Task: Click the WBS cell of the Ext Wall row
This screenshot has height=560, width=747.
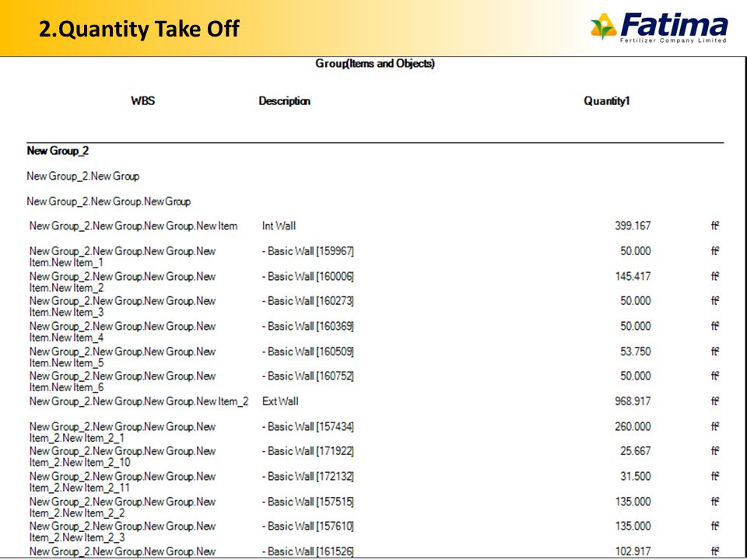Action: [x=139, y=401]
